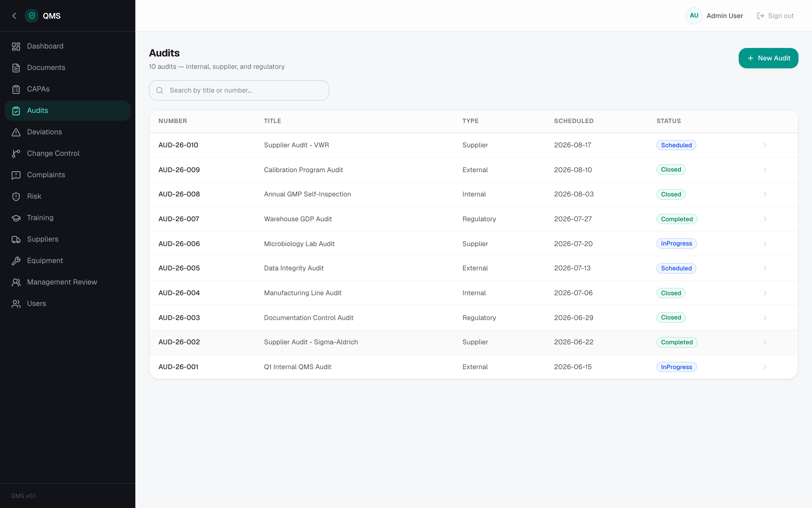812x508 pixels.
Task: Open Equipment in the sidebar
Action: pyautogui.click(x=67, y=260)
